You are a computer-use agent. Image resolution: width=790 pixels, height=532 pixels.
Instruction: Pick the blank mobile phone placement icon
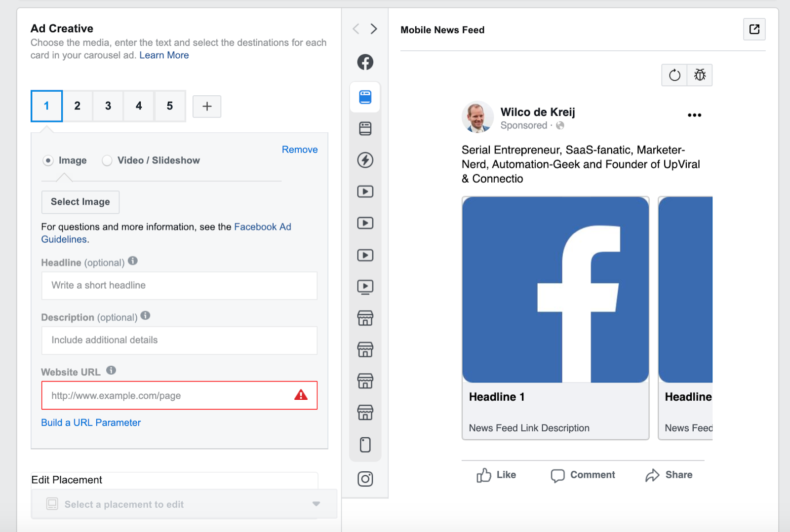coord(365,445)
